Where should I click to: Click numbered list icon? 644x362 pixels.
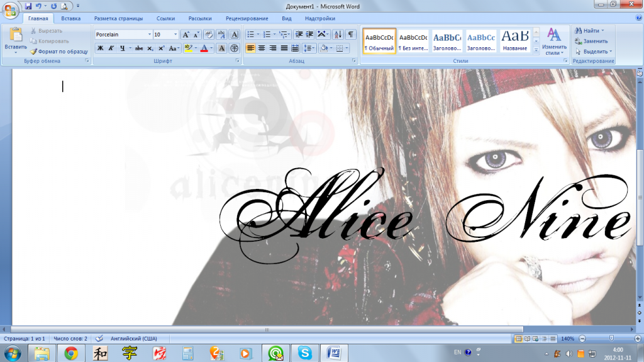[x=267, y=35]
